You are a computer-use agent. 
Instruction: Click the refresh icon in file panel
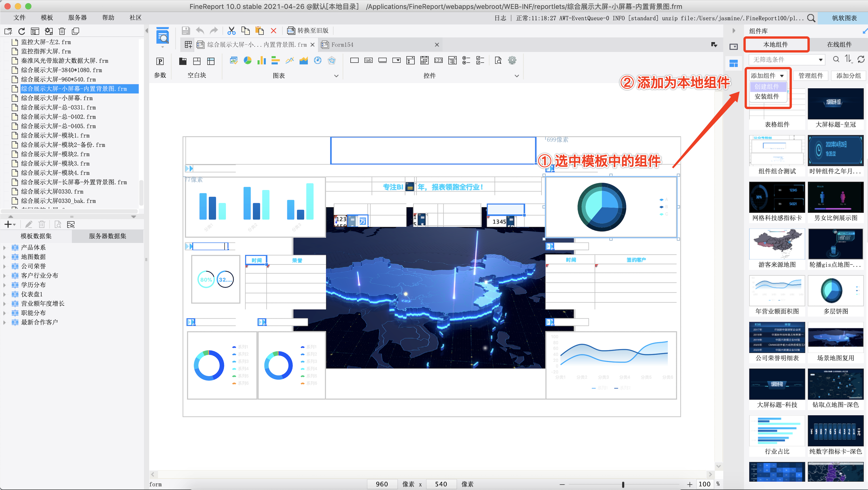(x=22, y=31)
